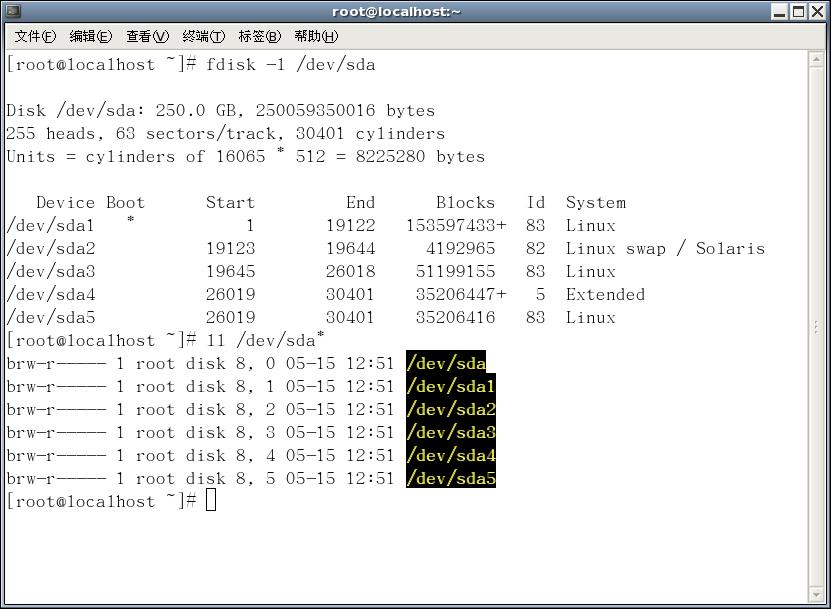The width and height of the screenshot is (831, 609).
Task: Minimize the terminal window
Action: [x=777, y=11]
